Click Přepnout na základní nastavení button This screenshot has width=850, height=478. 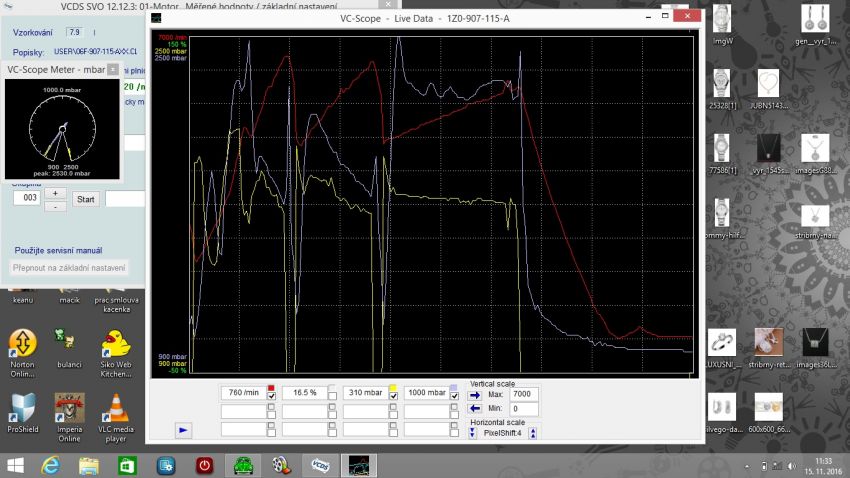pyautogui.click(x=69, y=268)
